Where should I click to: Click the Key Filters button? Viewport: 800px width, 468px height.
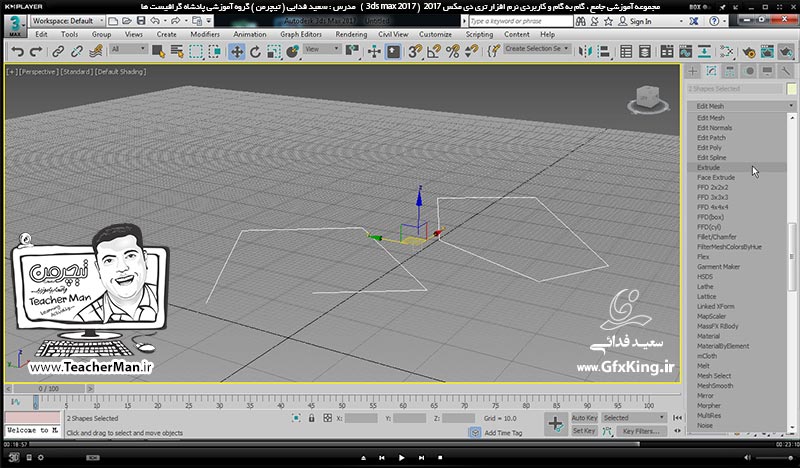pyautogui.click(x=641, y=431)
